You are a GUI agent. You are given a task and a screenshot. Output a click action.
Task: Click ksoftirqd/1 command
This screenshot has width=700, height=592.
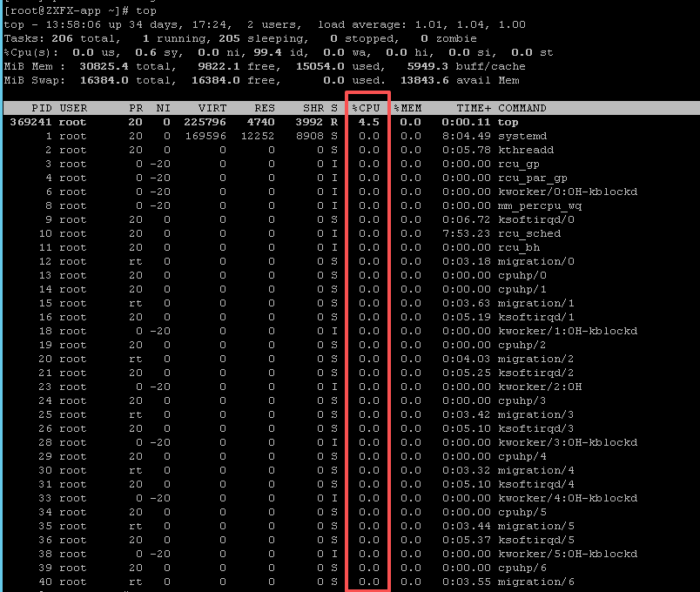536,317
